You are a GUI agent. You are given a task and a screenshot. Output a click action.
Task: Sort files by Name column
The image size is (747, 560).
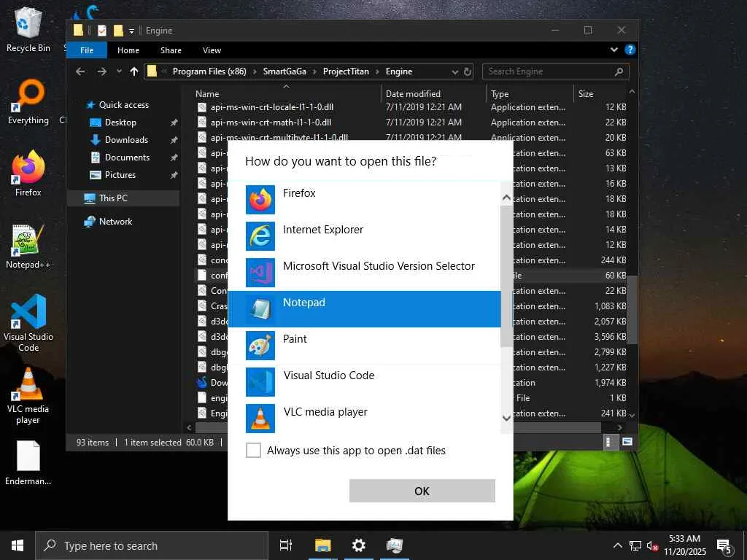click(x=207, y=94)
